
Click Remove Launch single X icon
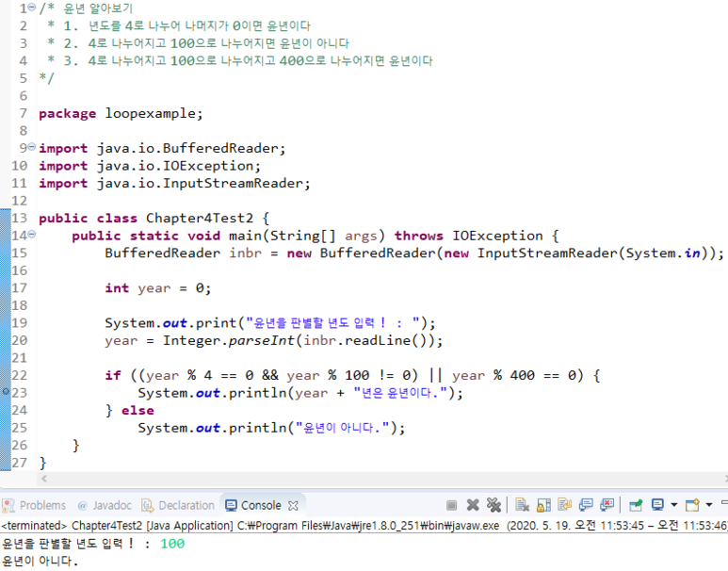click(473, 505)
